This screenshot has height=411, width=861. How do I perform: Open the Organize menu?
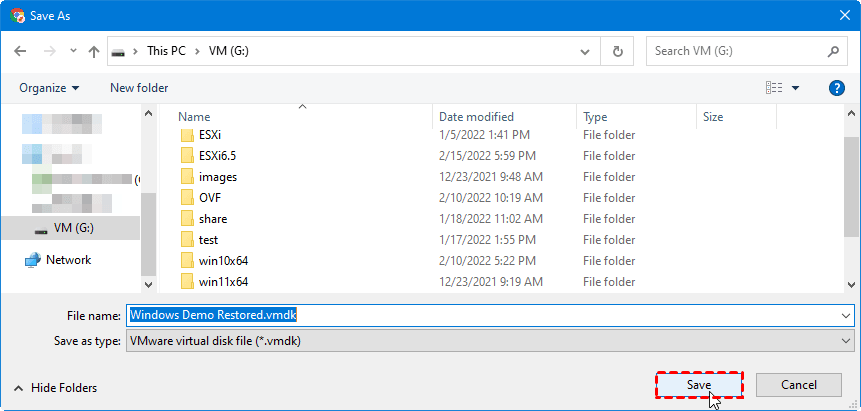click(48, 88)
